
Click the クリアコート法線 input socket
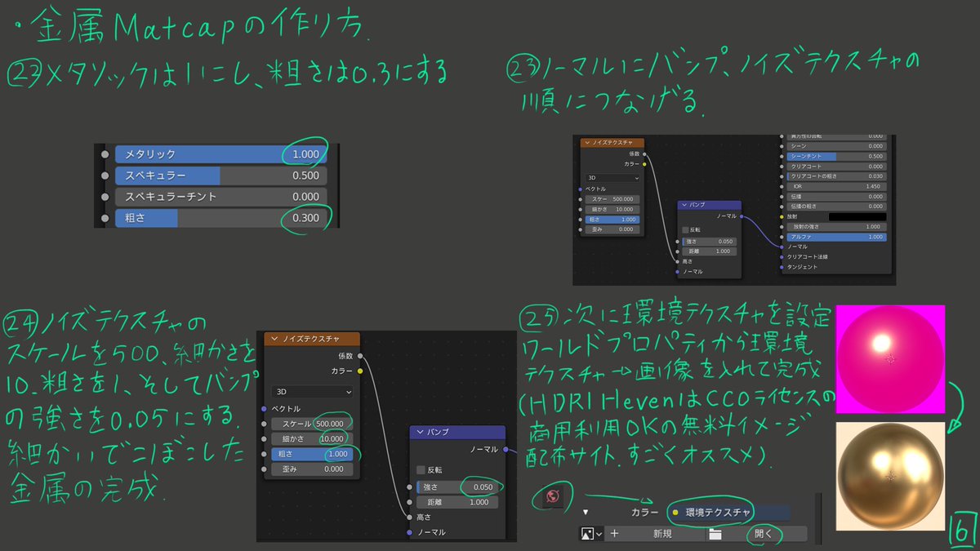782,257
